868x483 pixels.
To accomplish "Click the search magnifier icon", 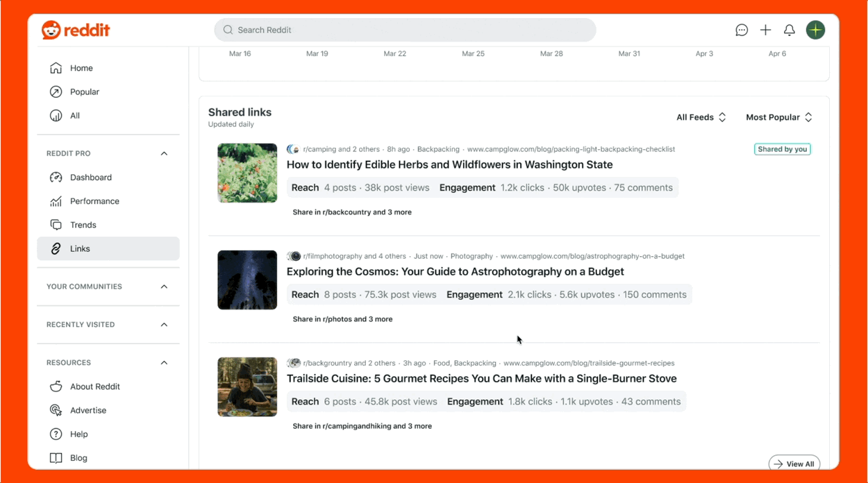I will coord(228,30).
